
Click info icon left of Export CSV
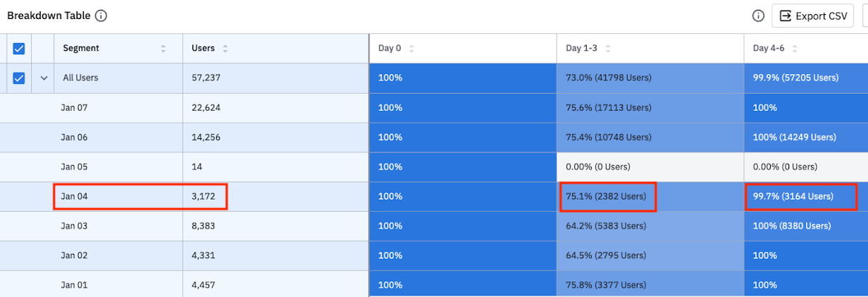758,16
